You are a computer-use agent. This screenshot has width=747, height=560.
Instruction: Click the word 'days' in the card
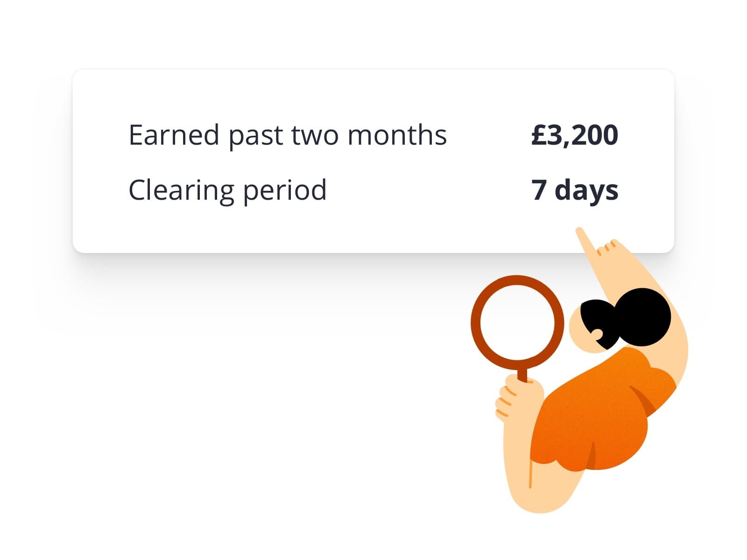click(586, 190)
